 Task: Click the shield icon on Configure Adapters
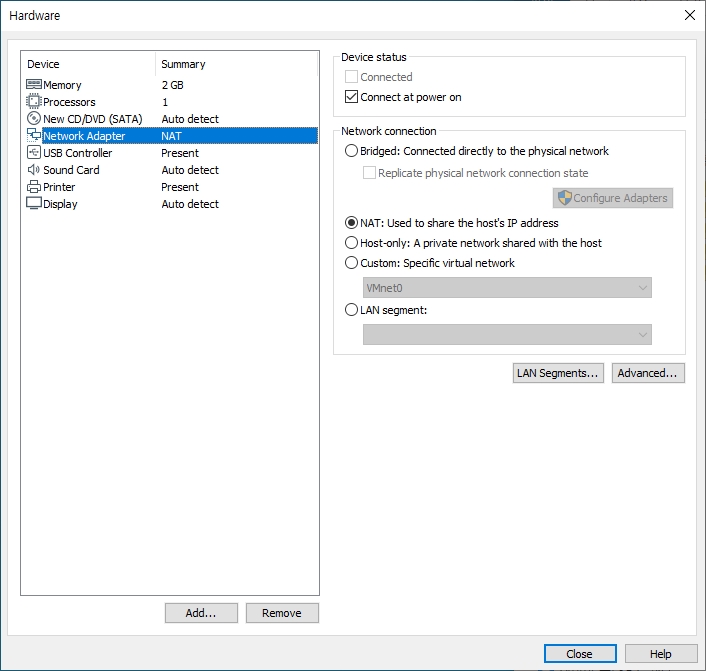[x=565, y=198]
